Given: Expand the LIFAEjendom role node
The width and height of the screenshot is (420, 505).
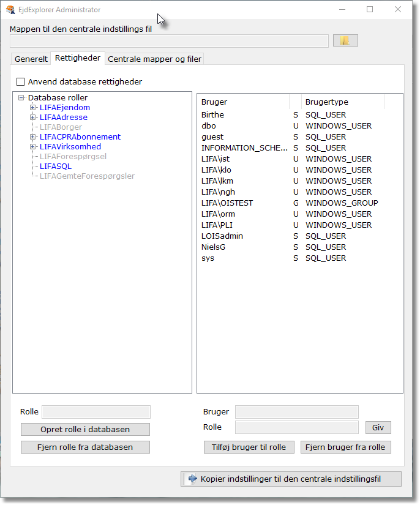Looking at the screenshot, I should tap(33, 108).
